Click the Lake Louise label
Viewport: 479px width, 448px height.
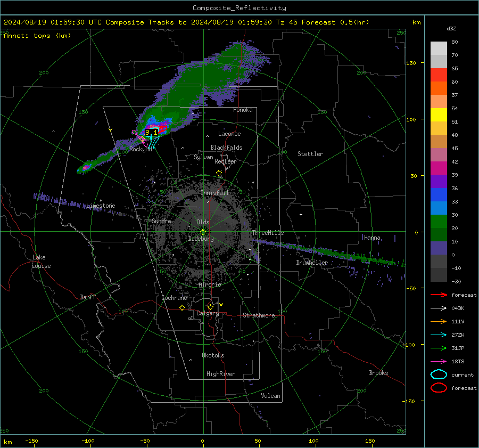[42, 262]
